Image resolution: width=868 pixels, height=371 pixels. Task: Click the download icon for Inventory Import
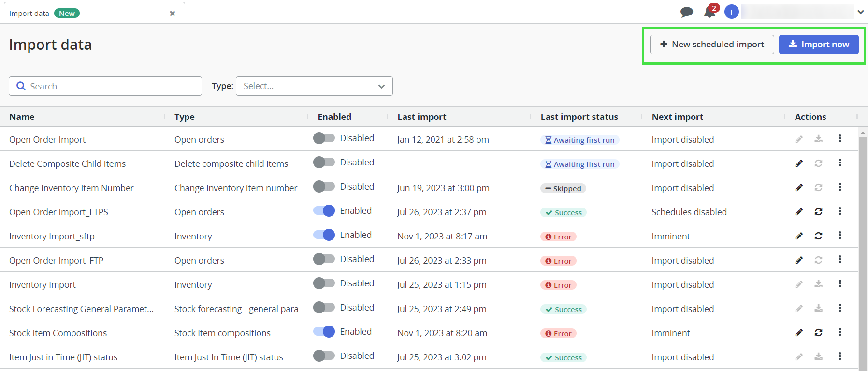[818, 284]
